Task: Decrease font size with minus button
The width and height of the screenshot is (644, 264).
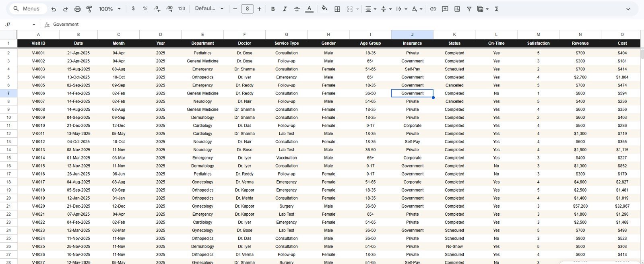Action: (x=235, y=8)
